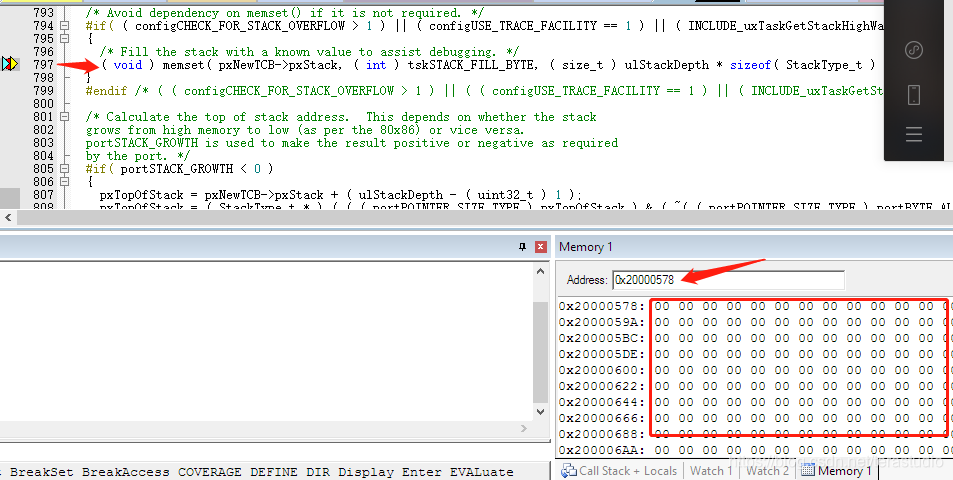Click the COVERAGE command hint
The width and height of the screenshot is (953, 480).
pyautogui.click(x=210, y=472)
